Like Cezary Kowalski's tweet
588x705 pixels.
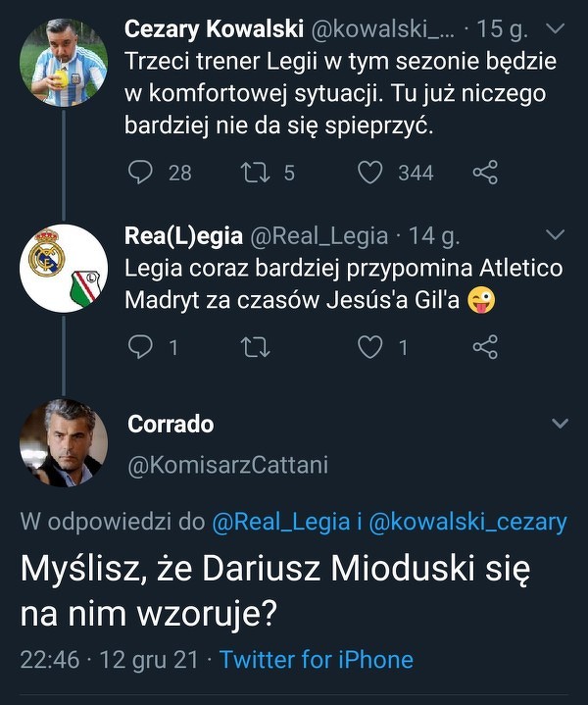point(369,173)
